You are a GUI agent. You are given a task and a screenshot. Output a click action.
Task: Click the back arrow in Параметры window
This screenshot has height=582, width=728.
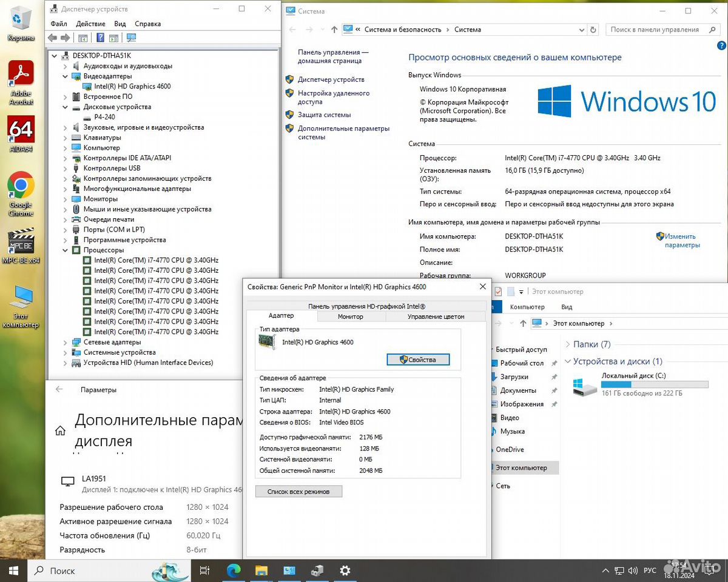pos(59,390)
